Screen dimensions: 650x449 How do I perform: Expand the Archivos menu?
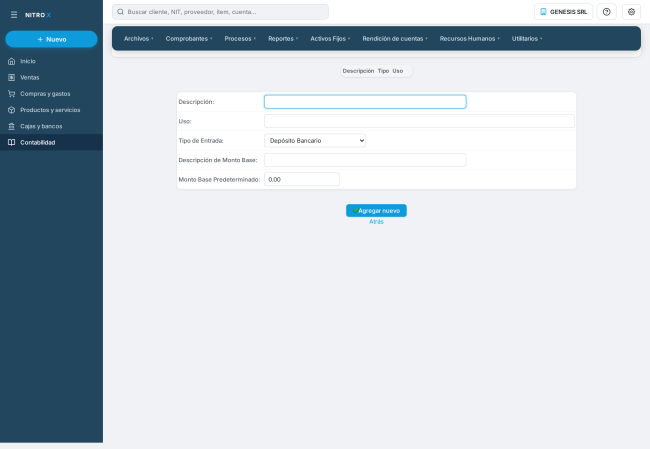139,39
